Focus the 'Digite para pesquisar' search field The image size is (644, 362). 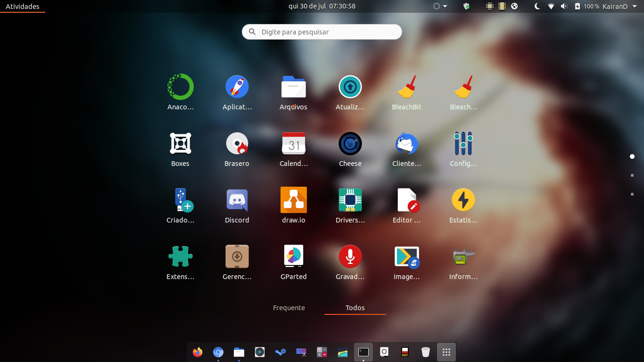322,32
